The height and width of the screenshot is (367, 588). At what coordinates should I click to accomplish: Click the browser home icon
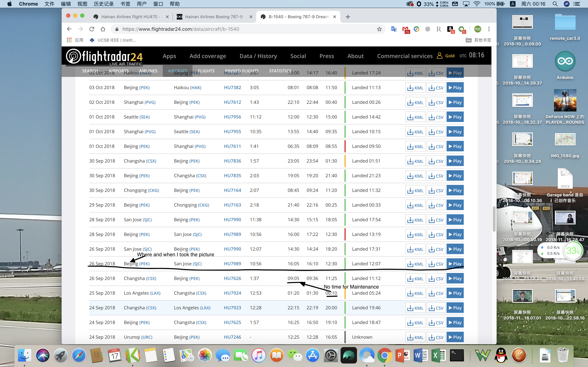click(x=103, y=29)
